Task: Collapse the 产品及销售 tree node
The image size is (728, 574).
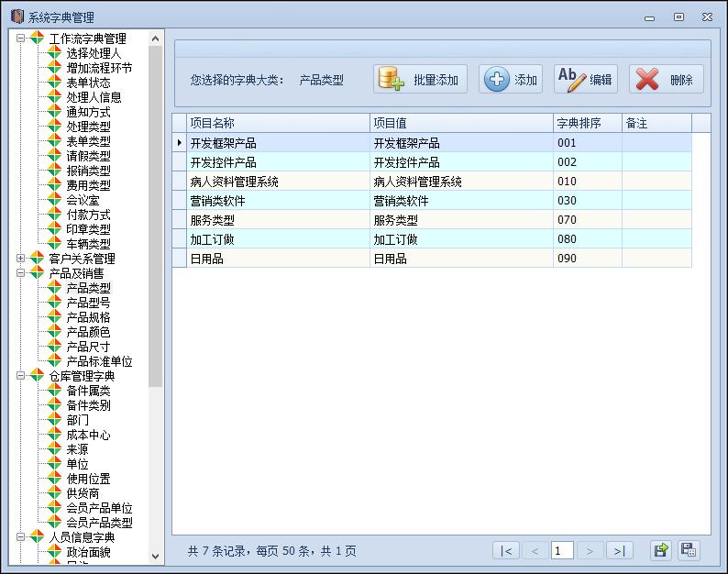Action: click(20, 273)
